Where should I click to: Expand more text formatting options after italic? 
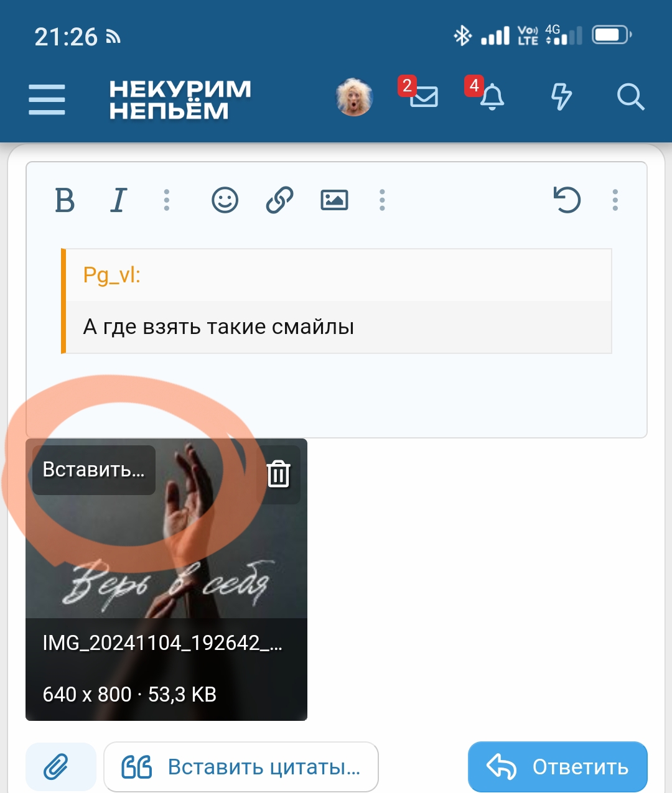coord(166,200)
